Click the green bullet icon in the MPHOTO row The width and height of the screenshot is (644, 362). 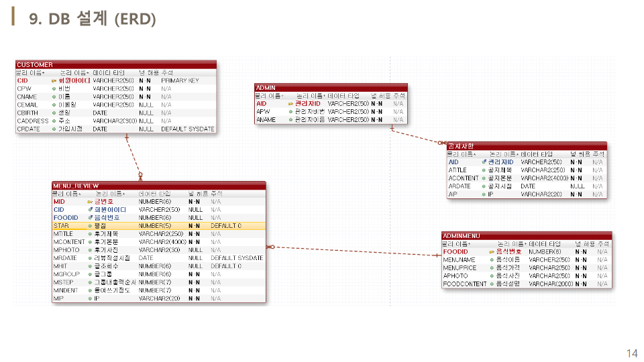click(x=90, y=250)
